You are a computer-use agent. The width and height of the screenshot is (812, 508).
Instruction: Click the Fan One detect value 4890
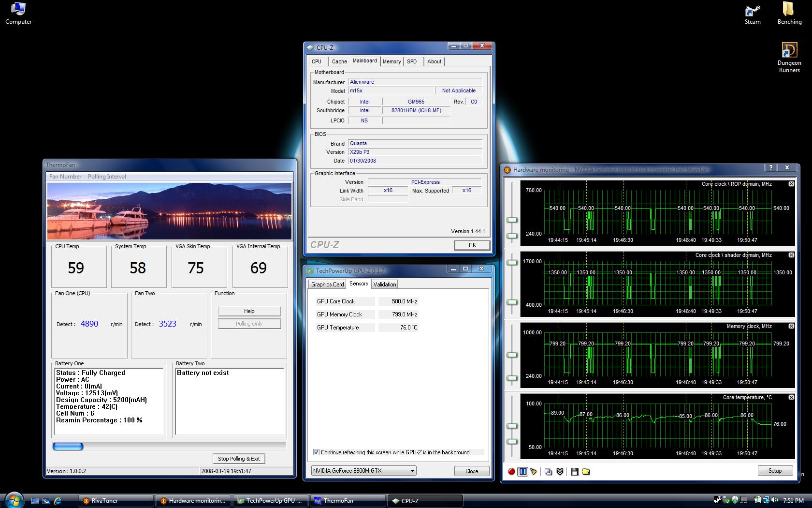89,324
